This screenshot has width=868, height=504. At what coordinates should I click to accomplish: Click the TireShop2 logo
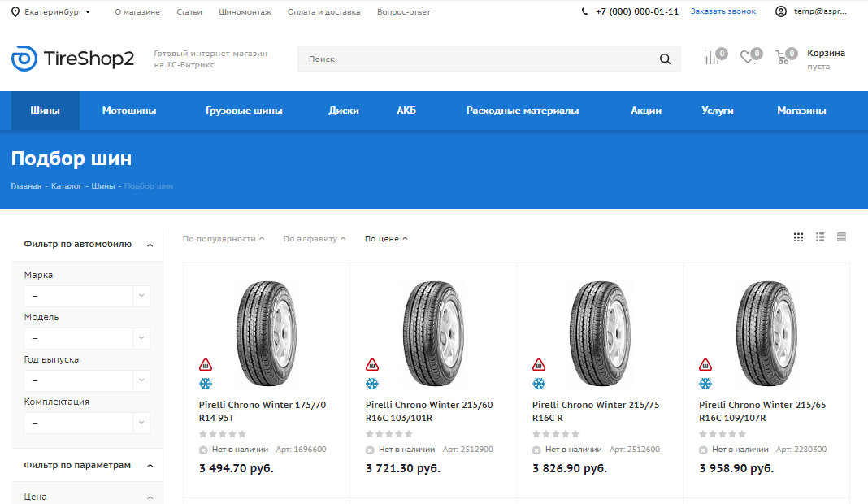click(x=72, y=59)
